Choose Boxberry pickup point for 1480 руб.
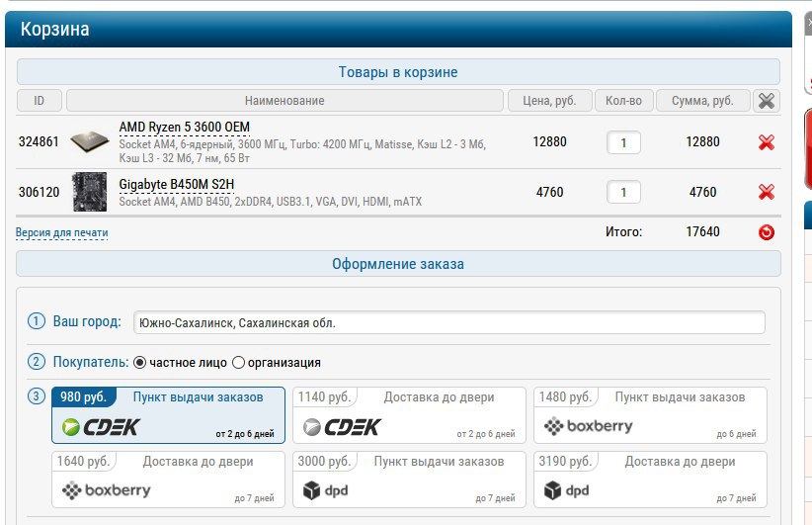This screenshot has height=525, width=812. coord(650,415)
